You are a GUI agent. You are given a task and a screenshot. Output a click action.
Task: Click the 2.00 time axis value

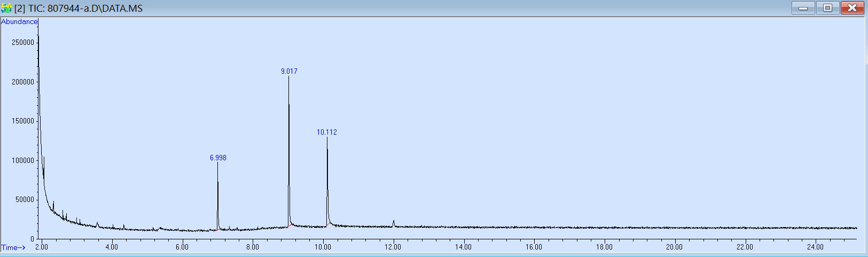[42, 247]
